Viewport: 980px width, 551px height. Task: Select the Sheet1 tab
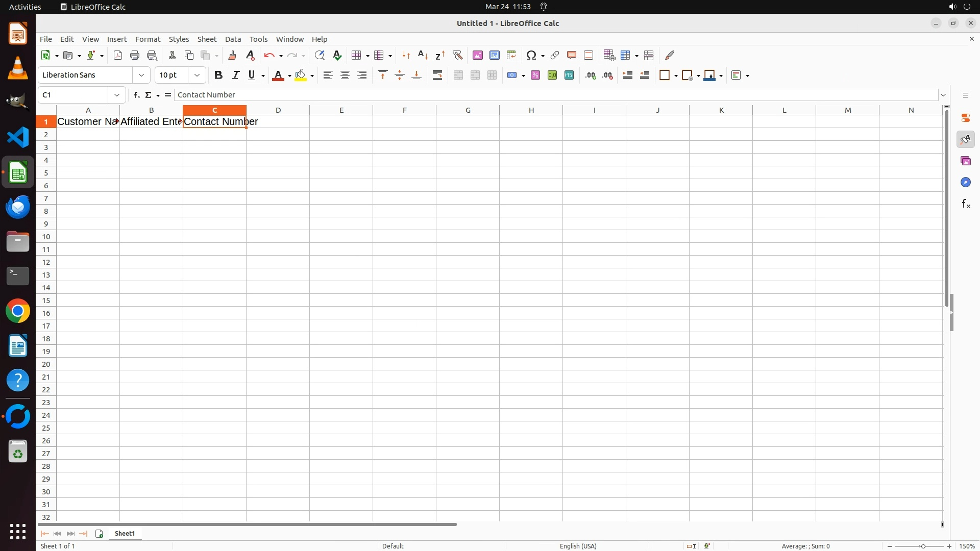click(125, 533)
